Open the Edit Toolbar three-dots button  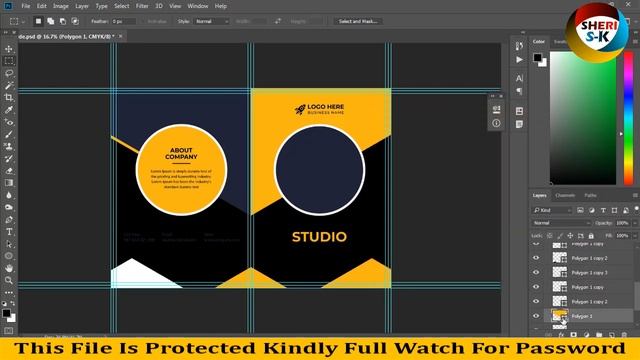pos(9,293)
